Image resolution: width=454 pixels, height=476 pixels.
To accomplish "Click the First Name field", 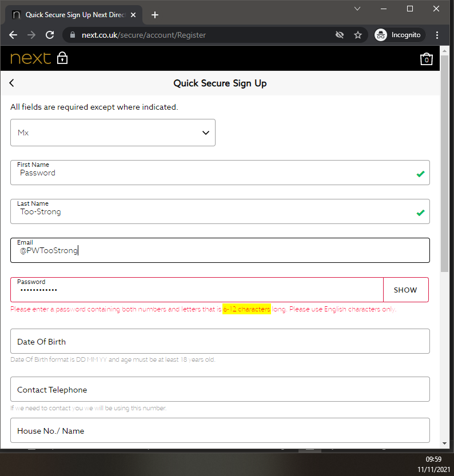I will point(220,173).
